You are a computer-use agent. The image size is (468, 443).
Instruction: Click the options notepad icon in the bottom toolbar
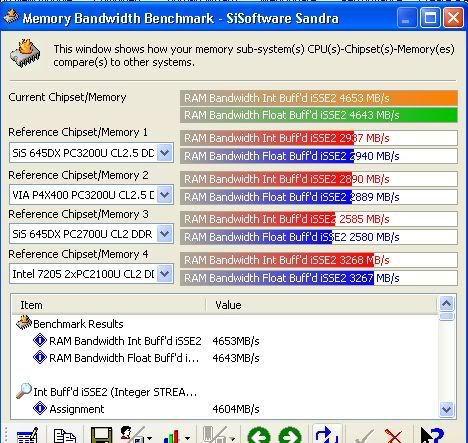click(x=28, y=434)
